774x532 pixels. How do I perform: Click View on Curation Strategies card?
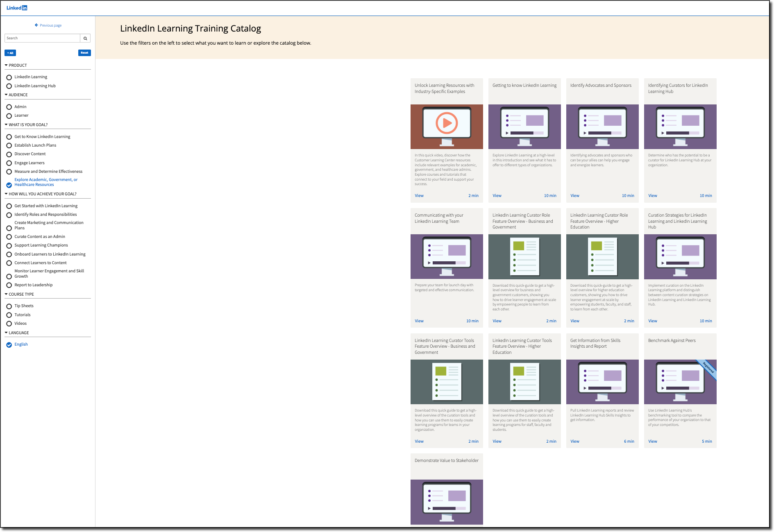[x=653, y=321]
